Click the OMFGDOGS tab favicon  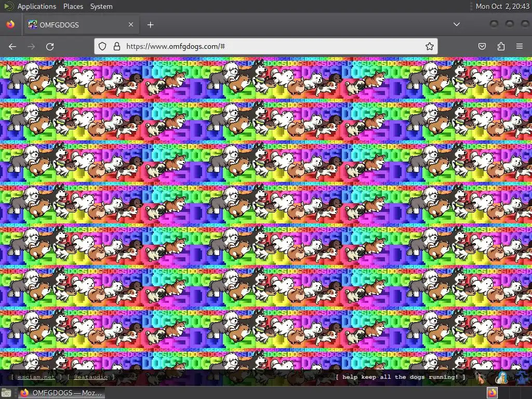33,24
